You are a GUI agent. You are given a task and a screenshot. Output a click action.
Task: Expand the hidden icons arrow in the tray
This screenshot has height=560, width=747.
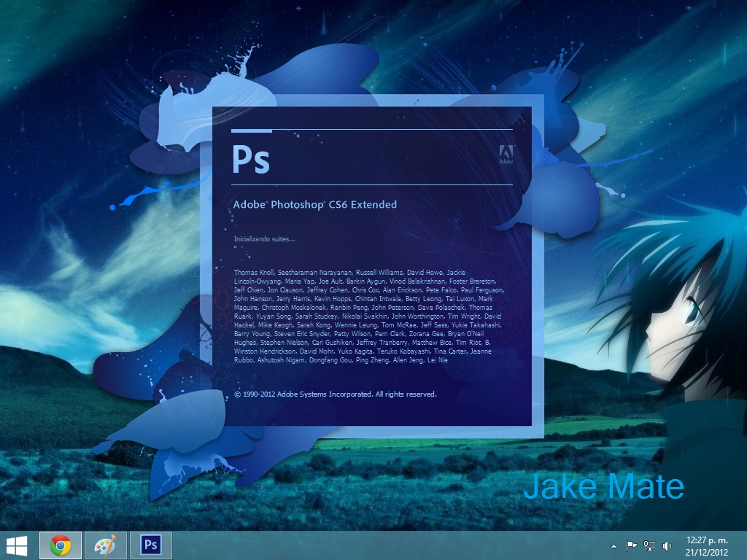[614, 545]
